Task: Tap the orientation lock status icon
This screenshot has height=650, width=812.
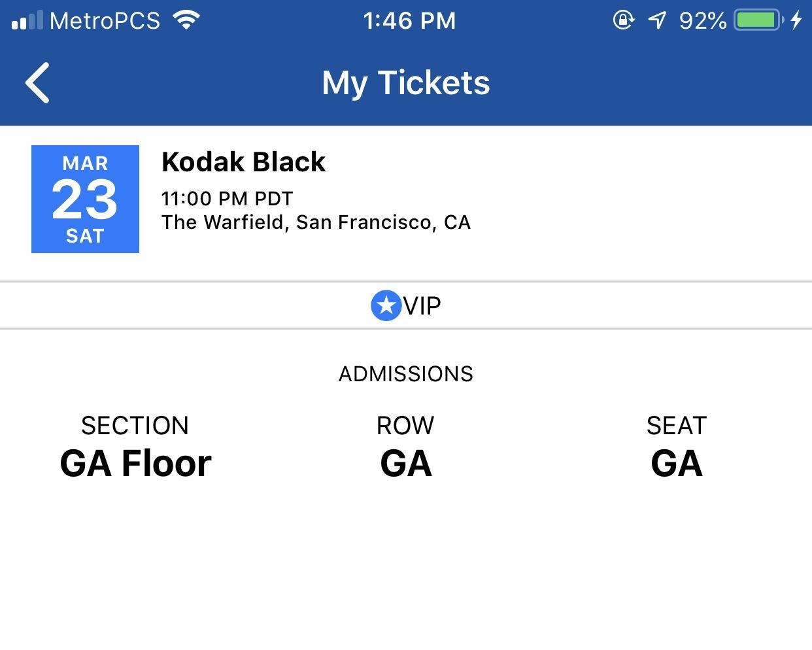Action: point(623,20)
